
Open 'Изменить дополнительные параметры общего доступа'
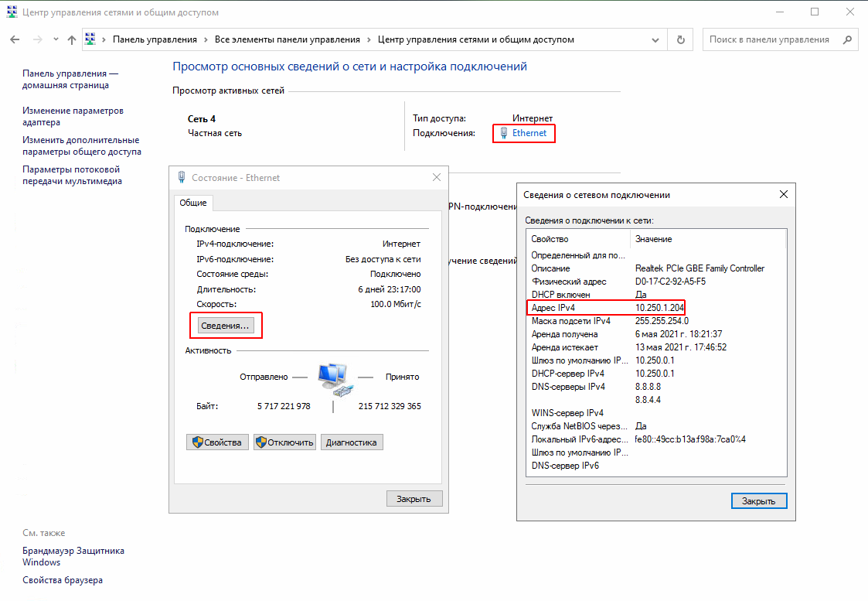[x=82, y=145]
